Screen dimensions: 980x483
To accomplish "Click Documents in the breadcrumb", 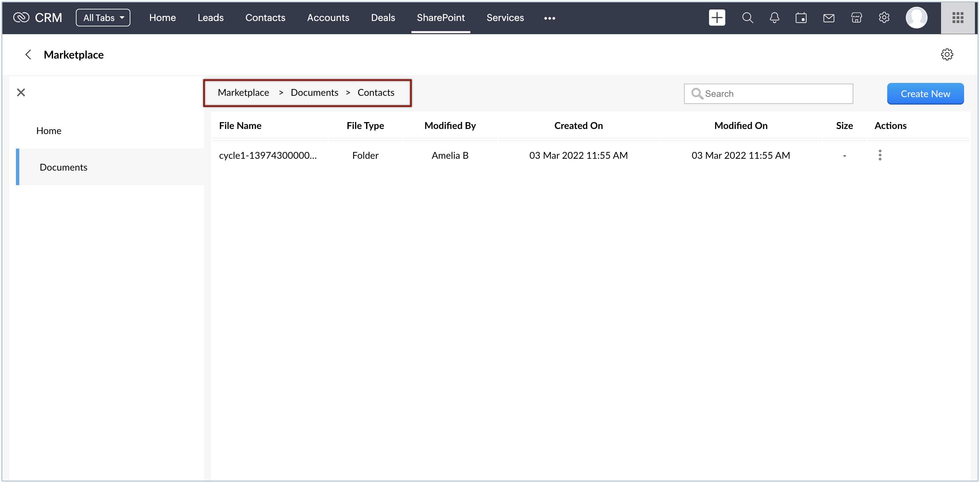I will [x=314, y=92].
